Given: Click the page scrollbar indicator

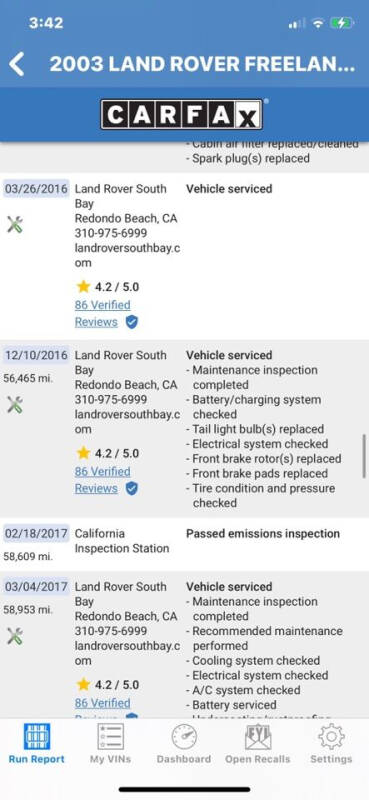Looking at the screenshot, I should pyautogui.click(x=364, y=456).
